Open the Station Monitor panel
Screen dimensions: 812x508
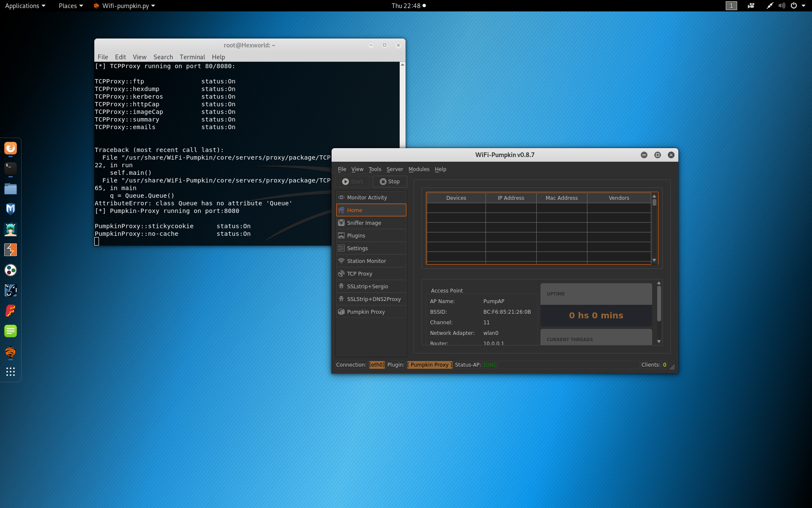[x=366, y=261]
